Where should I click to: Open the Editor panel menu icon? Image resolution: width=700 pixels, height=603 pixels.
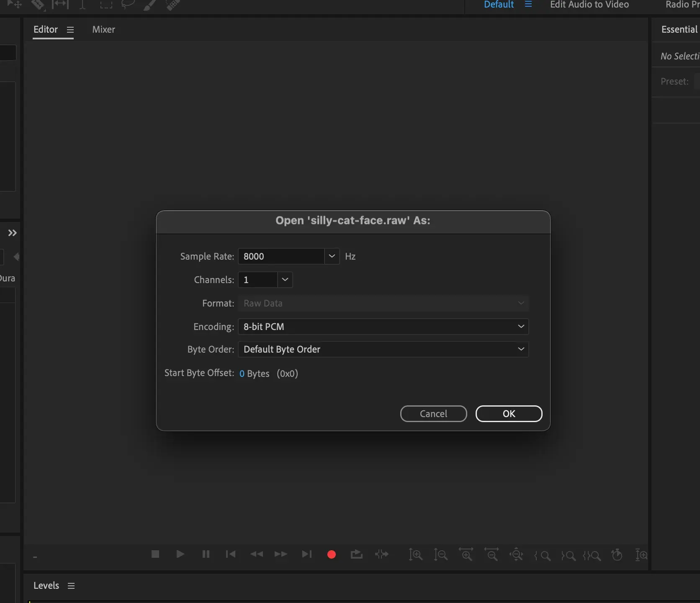click(x=70, y=30)
